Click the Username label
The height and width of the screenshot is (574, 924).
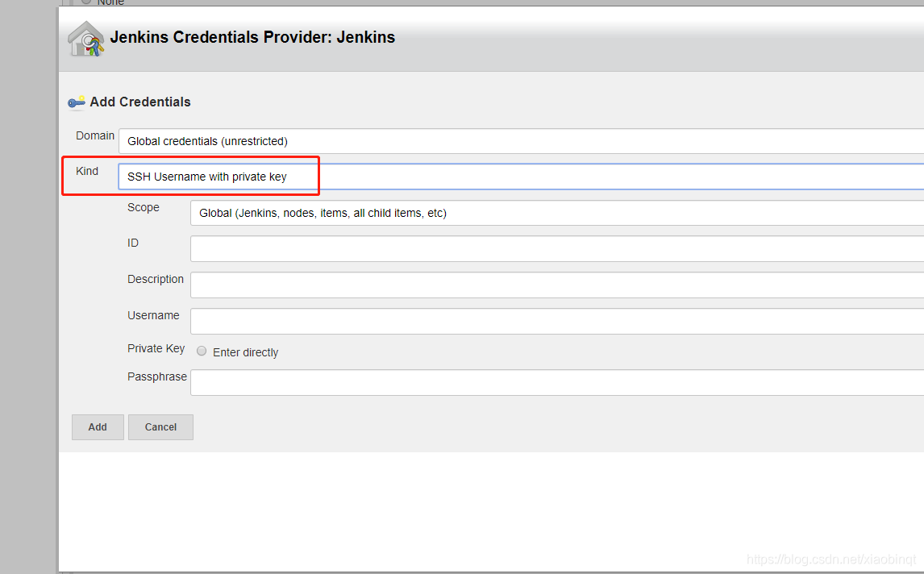click(153, 315)
